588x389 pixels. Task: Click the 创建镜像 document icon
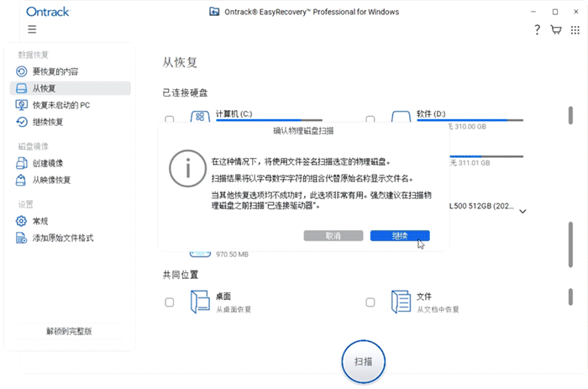coord(21,163)
